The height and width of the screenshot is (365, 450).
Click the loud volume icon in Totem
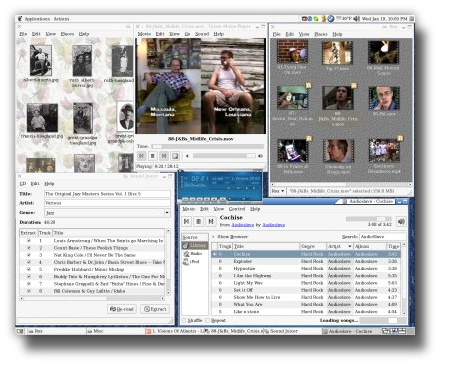point(260,156)
